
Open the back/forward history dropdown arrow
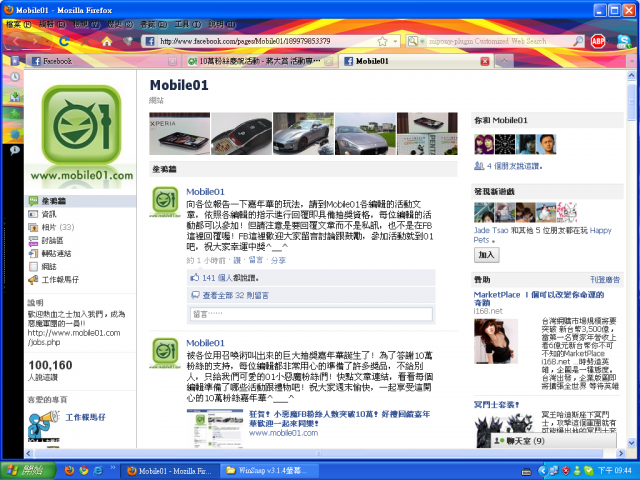[48, 41]
